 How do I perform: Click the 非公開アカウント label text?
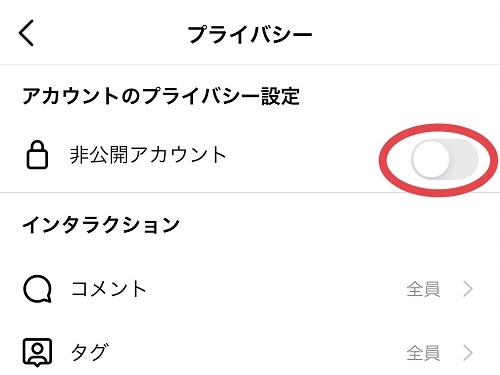(148, 155)
